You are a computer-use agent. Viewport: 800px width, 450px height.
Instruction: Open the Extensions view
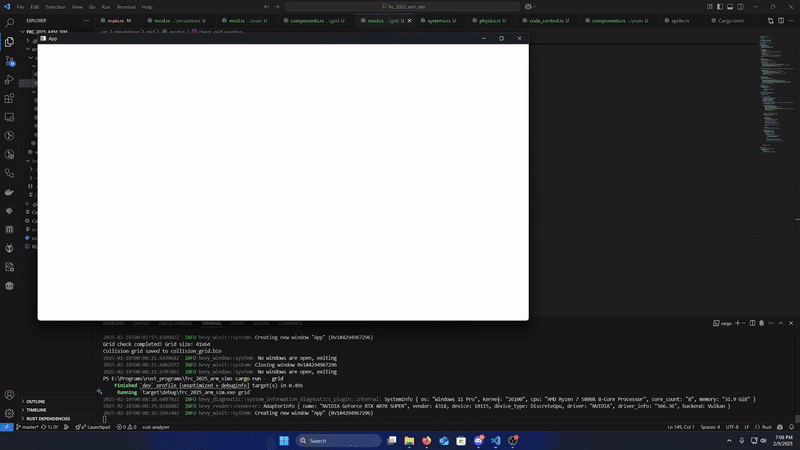pos(9,98)
